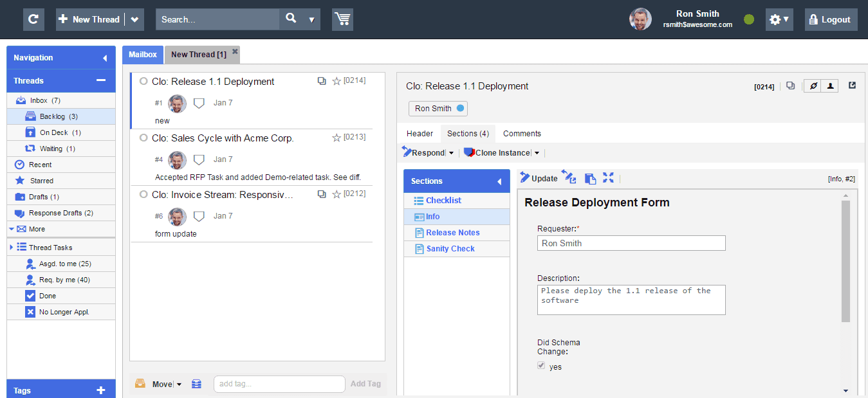Click the refresh icon in top bar
This screenshot has height=398, width=868.
33,19
